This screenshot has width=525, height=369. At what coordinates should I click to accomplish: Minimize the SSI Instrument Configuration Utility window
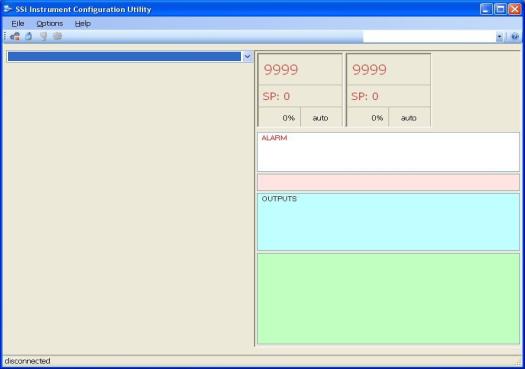click(x=486, y=9)
